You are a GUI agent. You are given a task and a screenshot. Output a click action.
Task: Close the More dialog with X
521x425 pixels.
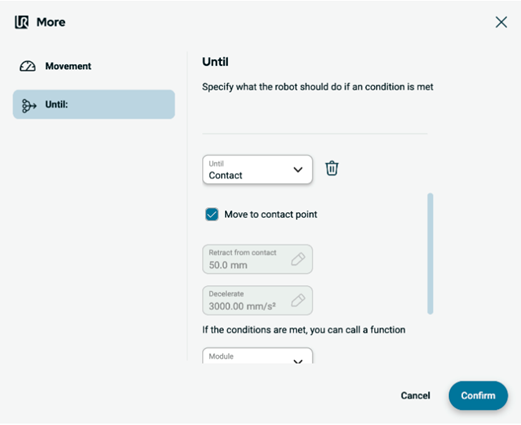coord(501,22)
